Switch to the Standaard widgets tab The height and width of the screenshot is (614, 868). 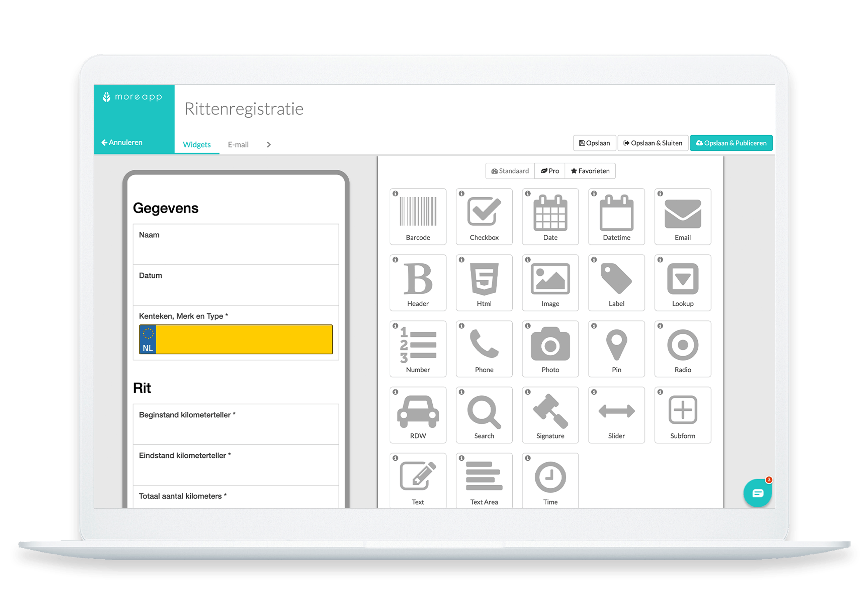[507, 171]
